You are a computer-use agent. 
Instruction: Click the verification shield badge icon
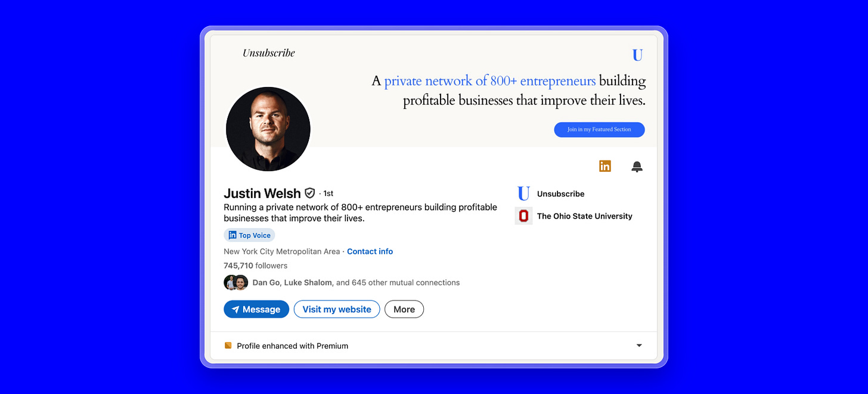(x=309, y=193)
